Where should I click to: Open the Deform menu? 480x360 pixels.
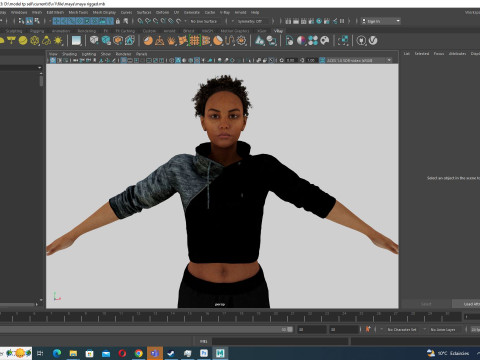[x=162, y=12]
